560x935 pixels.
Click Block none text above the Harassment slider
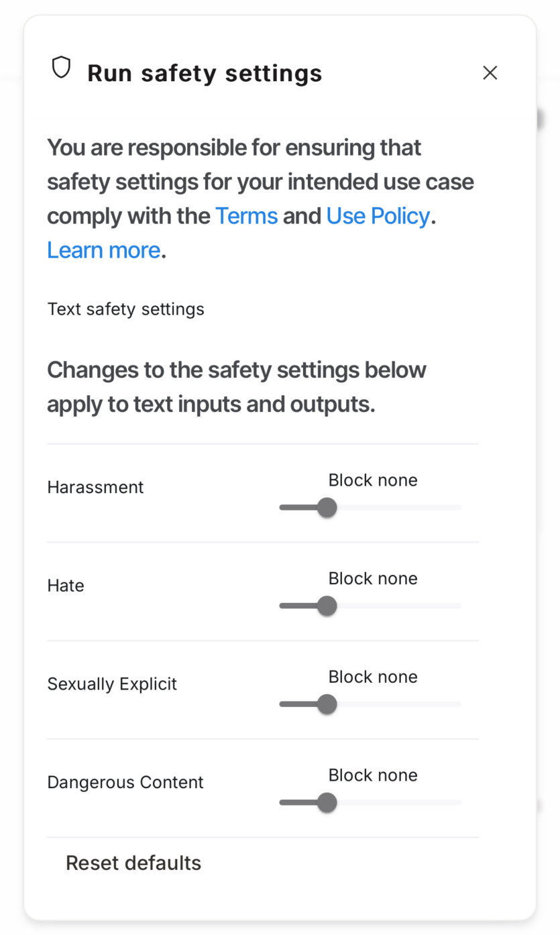point(373,480)
